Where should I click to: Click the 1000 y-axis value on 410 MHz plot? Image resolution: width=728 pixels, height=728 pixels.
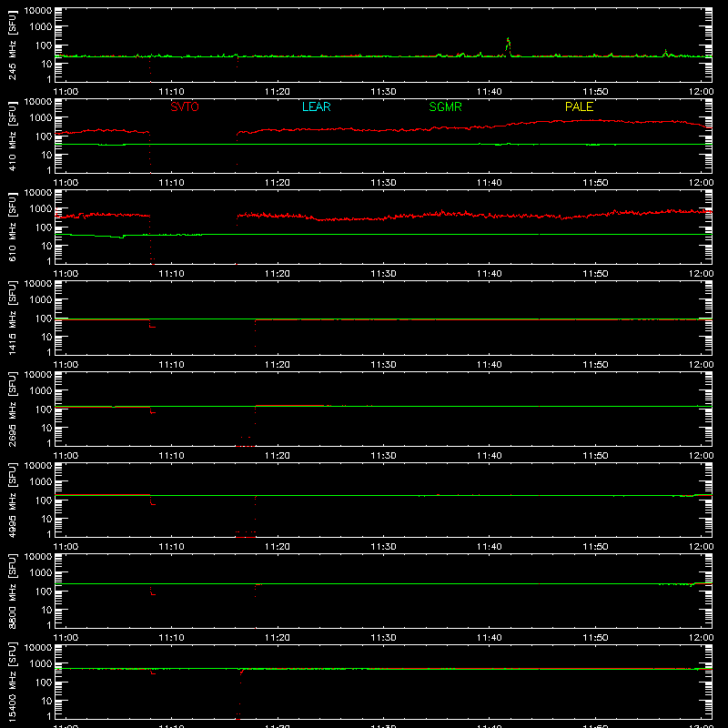click(x=41, y=118)
